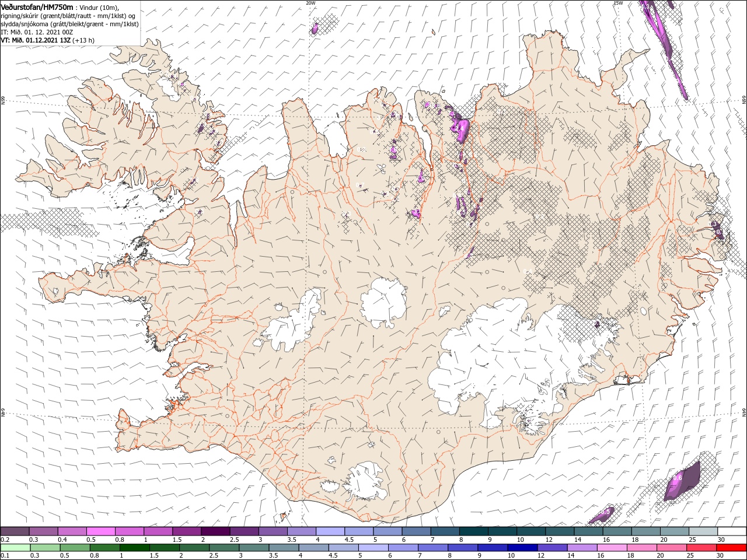Pick the deep navy 10 swatch in the bottom legend row
This screenshot has width=747, height=560.
(522, 548)
